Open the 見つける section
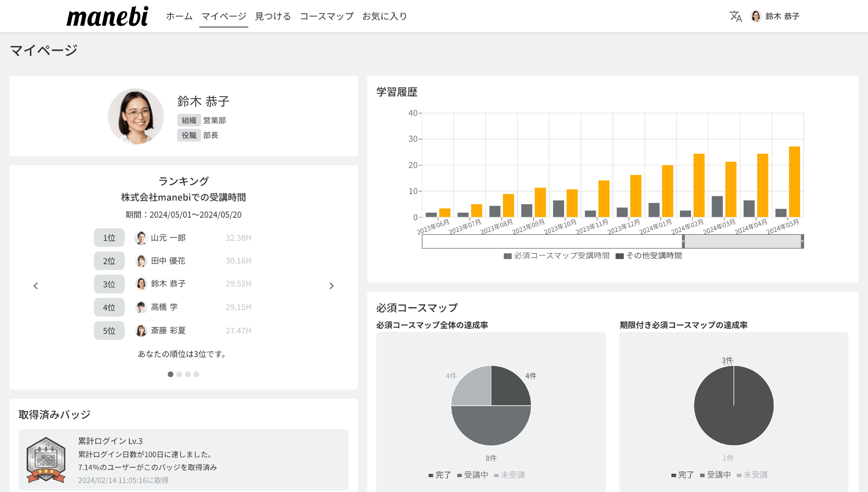This screenshot has width=868, height=492. (273, 16)
